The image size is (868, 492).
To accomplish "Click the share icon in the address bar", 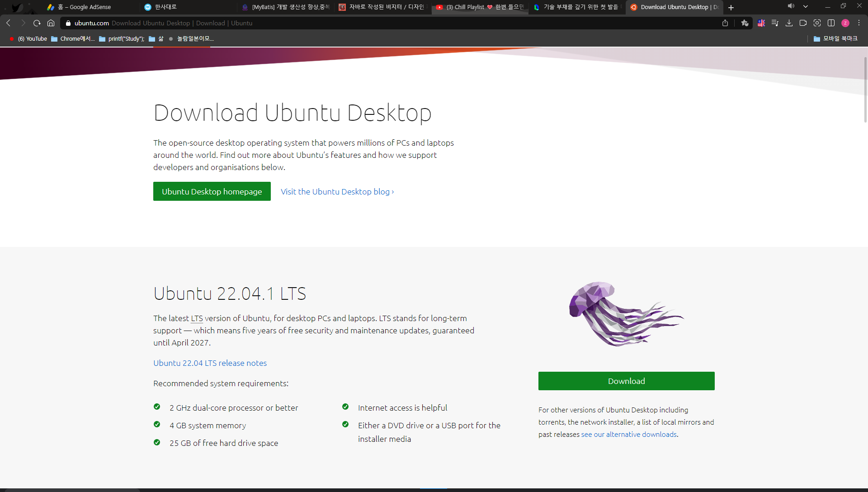I will [x=725, y=23].
